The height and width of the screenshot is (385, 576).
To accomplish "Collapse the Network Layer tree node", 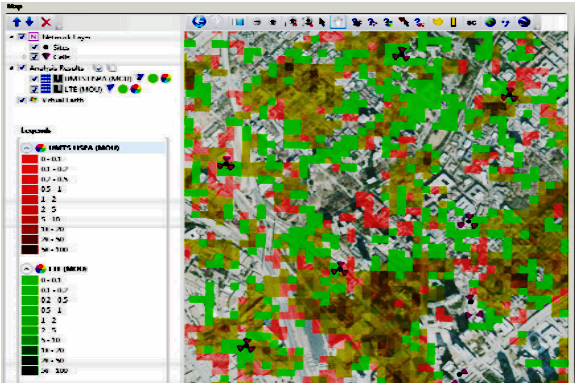I will [11, 37].
